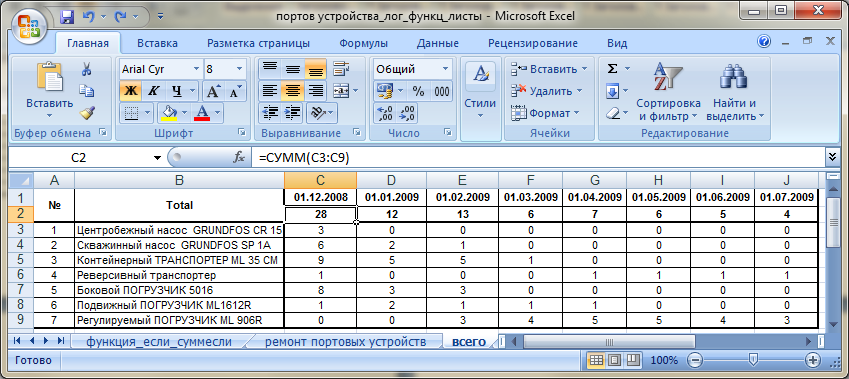849x379 pixels.
Task: Expand the formula bar
Action: point(832,157)
